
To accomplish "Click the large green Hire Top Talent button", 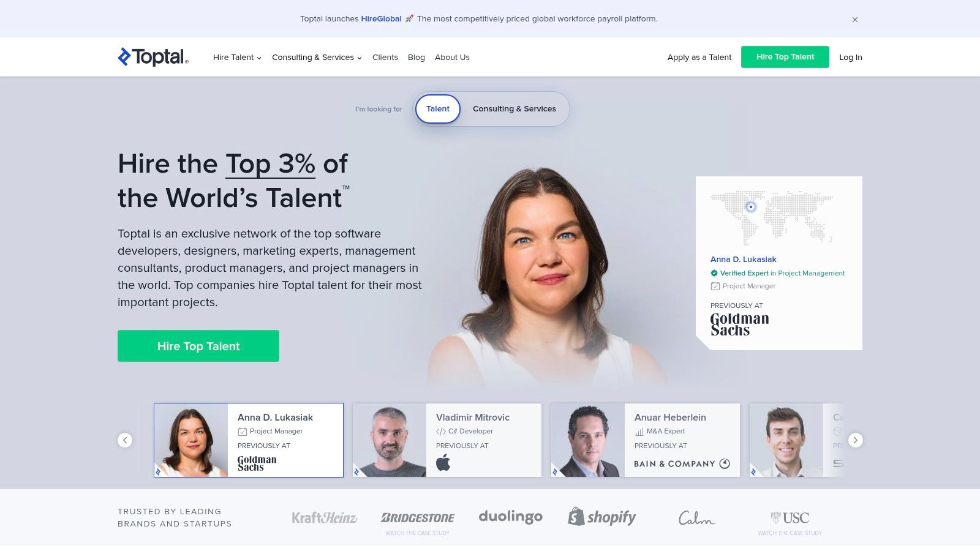I will (198, 346).
